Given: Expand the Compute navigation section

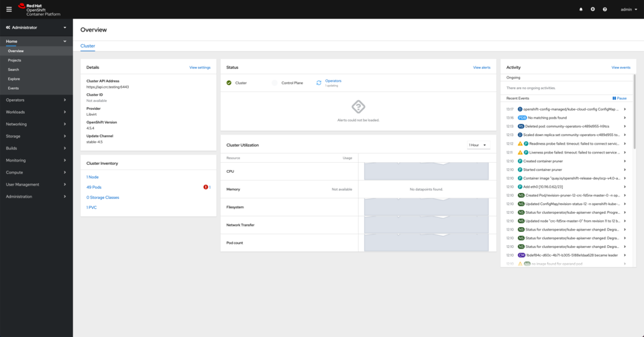Looking at the screenshot, I should coord(36,173).
